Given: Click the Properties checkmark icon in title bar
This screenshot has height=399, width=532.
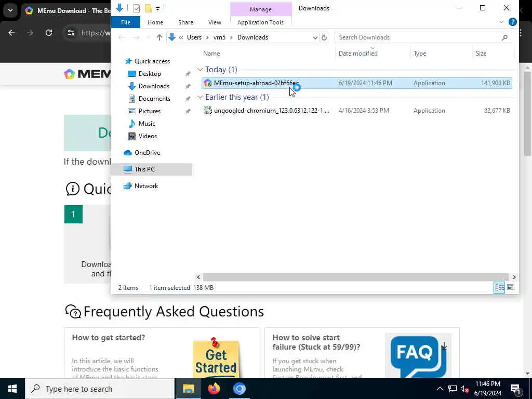Looking at the screenshot, I should (137, 8).
